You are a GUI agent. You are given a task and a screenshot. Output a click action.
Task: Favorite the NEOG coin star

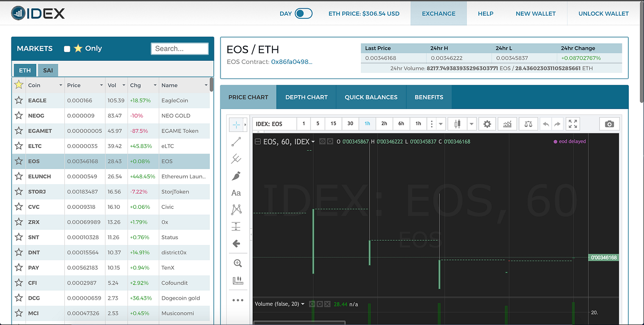(18, 115)
